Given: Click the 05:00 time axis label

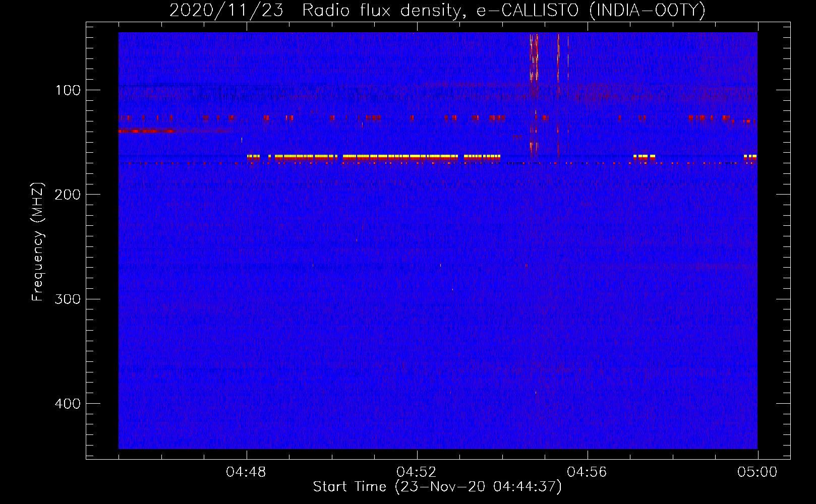Looking at the screenshot, I should (757, 472).
